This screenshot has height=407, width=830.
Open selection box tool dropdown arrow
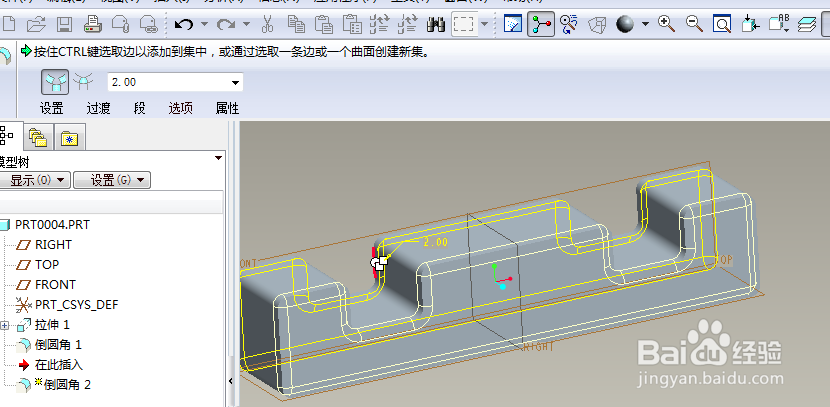tap(484, 24)
